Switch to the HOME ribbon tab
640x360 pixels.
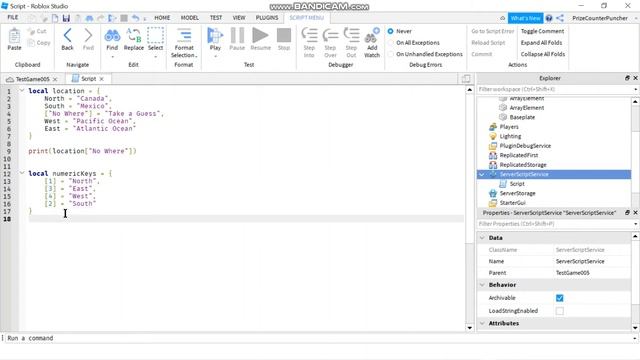click(x=162, y=18)
